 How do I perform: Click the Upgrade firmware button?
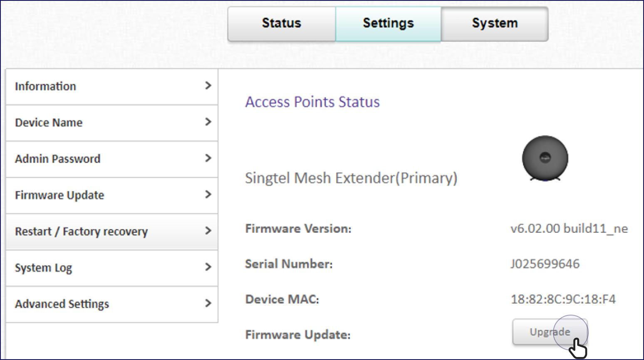(550, 332)
